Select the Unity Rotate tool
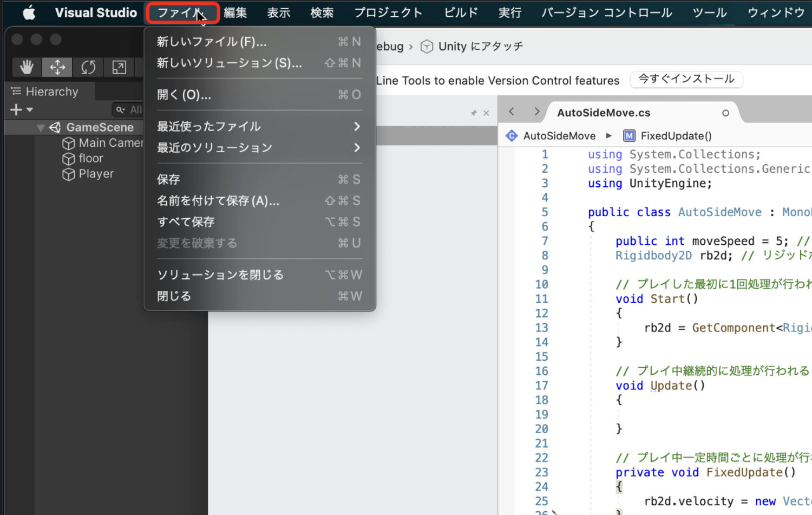This screenshot has height=515, width=812. (x=88, y=67)
